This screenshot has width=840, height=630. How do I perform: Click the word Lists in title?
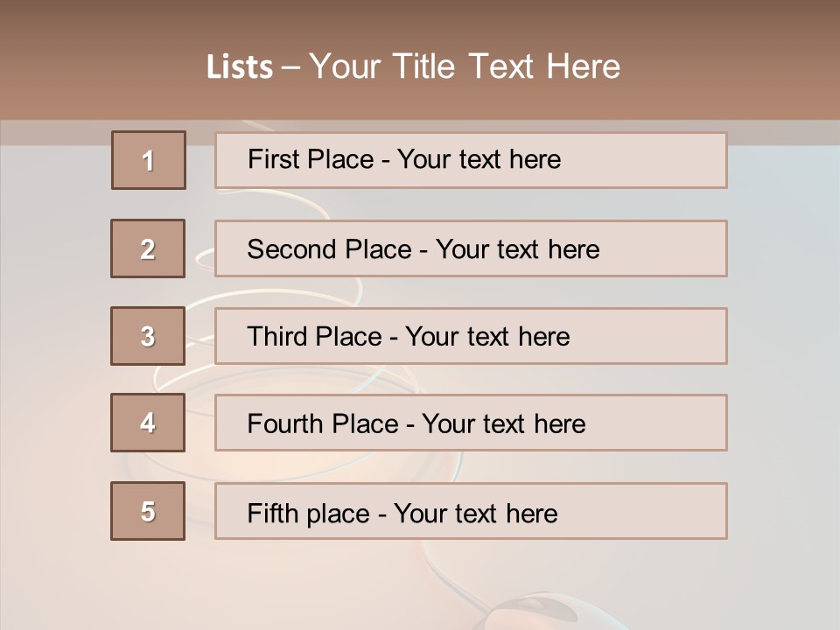tap(239, 67)
